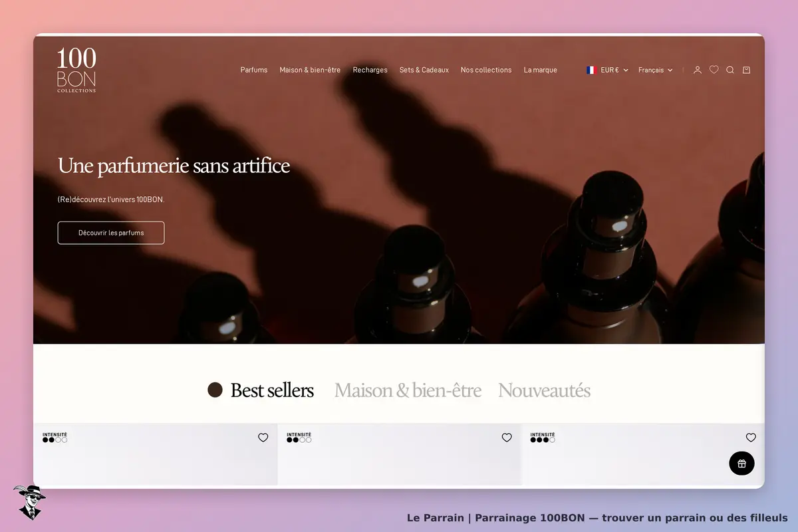This screenshot has height=532, width=798.
Task: Click the search magnifier icon
Action: [730, 70]
